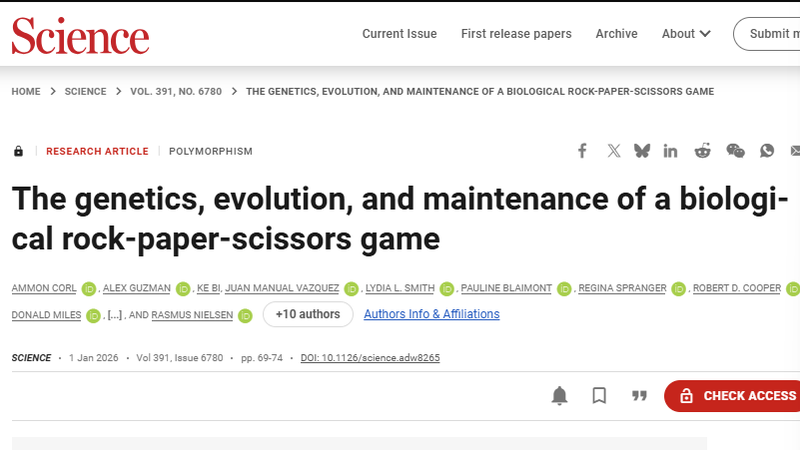Share article on Bluesky
This screenshot has width=800, height=450.
pos(641,151)
